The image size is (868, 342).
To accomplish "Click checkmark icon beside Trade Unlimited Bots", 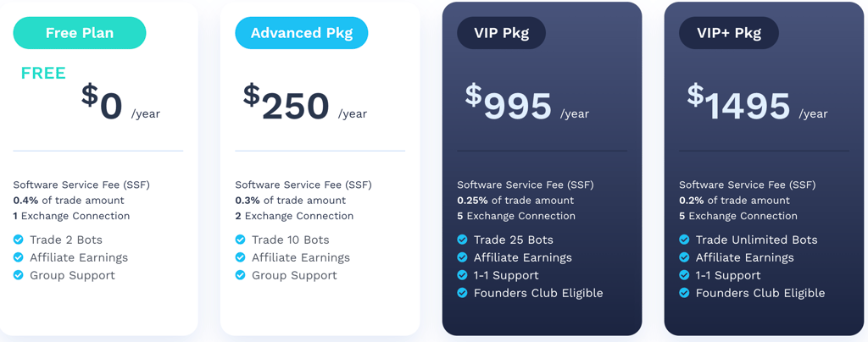I will (685, 240).
